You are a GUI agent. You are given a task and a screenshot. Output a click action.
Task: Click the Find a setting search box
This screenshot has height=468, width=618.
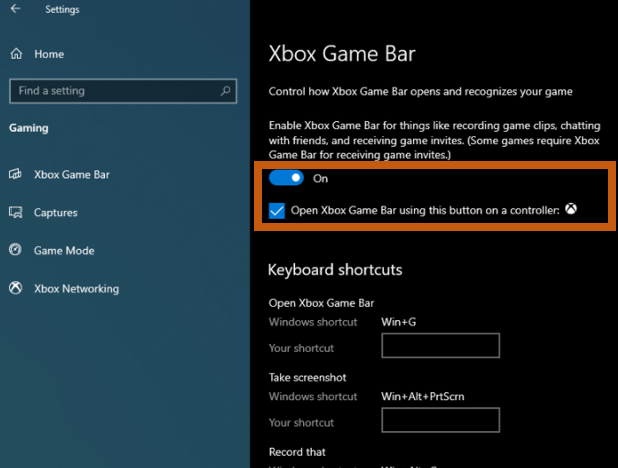pos(123,91)
